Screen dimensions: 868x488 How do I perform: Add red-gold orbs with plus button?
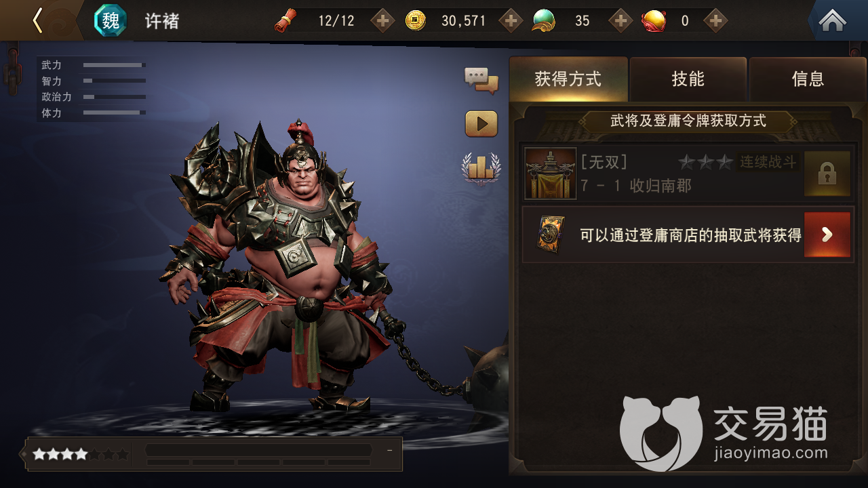click(x=715, y=21)
